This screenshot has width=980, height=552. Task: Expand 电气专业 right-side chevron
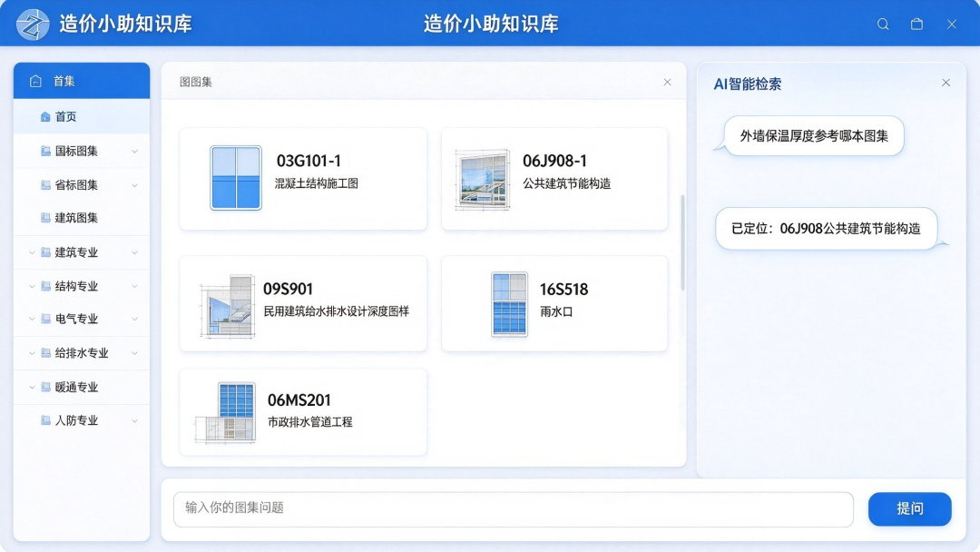point(134,319)
